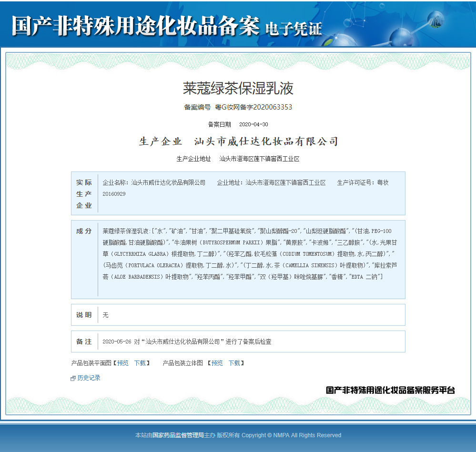
Task: Click the 生产企业地址 address line
Action: [x=238, y=159]
